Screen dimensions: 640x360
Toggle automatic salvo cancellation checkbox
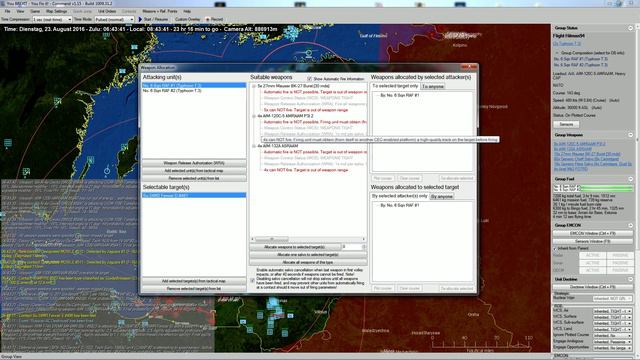click(x=252, y=280)
